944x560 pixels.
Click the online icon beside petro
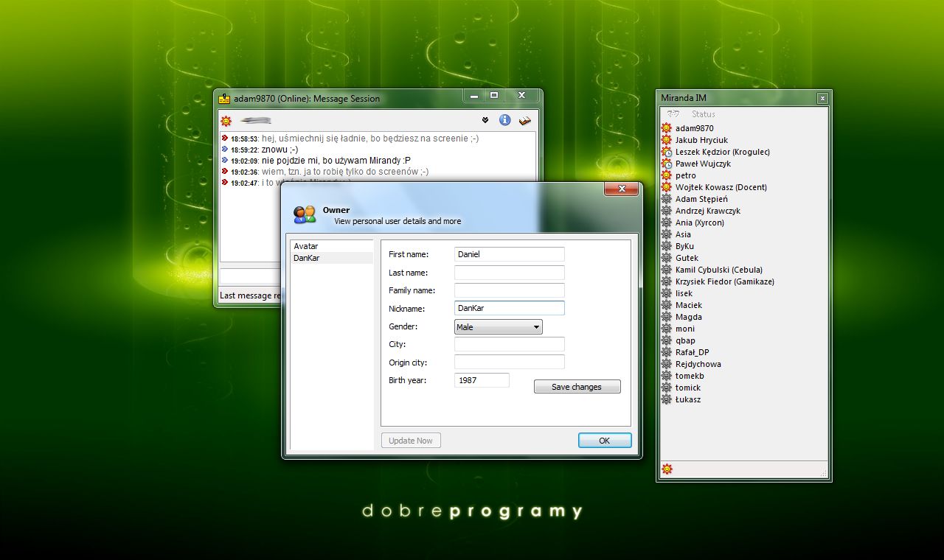pos(667,175)
